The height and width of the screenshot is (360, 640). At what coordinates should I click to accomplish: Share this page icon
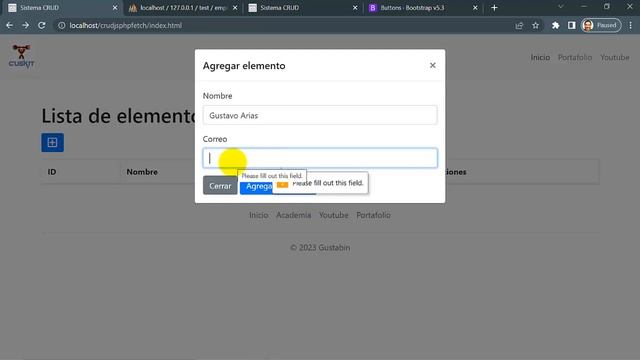pyautogui.click(x=519, y=25)
